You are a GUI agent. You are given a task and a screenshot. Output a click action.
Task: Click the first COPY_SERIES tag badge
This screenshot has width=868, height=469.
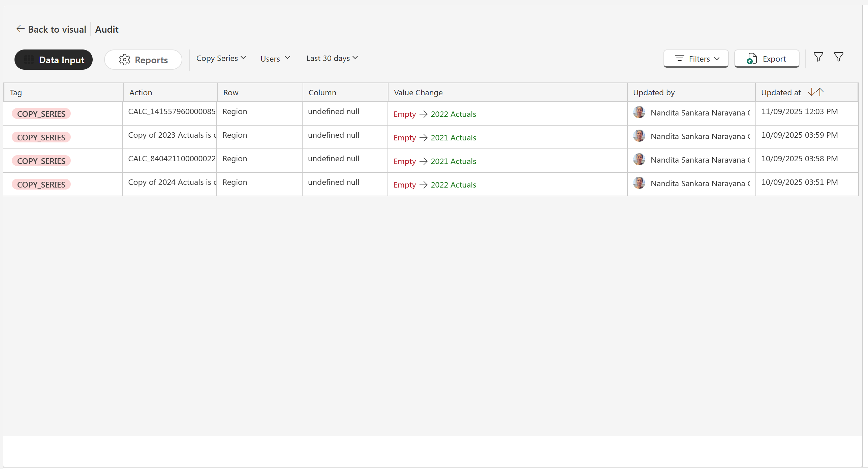tap(41, 114)
